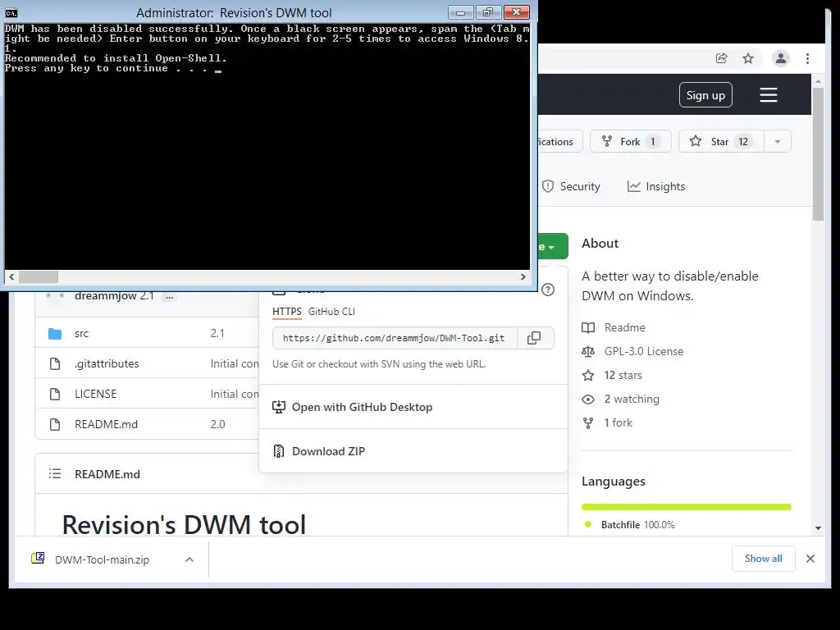Click the Download ZIP archive icon

(279, 451)
